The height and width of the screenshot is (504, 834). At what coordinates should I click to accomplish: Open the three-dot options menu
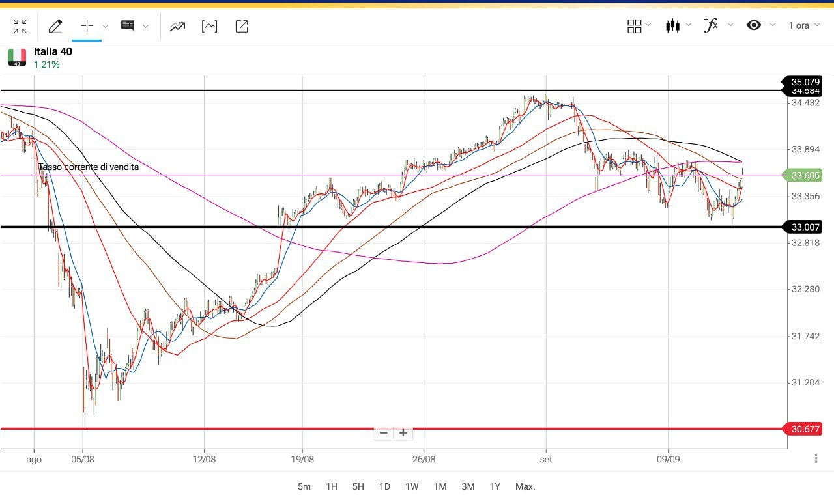click(816, 458)
